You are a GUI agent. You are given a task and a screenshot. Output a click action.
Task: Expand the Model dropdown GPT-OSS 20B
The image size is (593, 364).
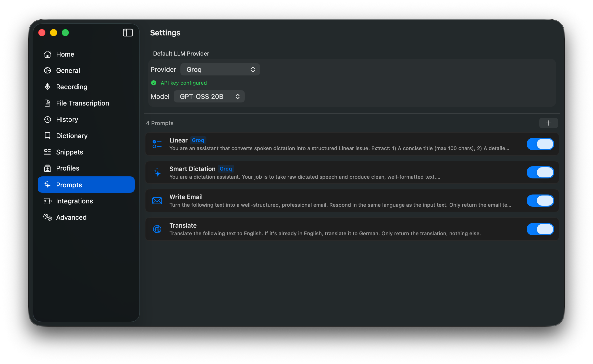209,97
